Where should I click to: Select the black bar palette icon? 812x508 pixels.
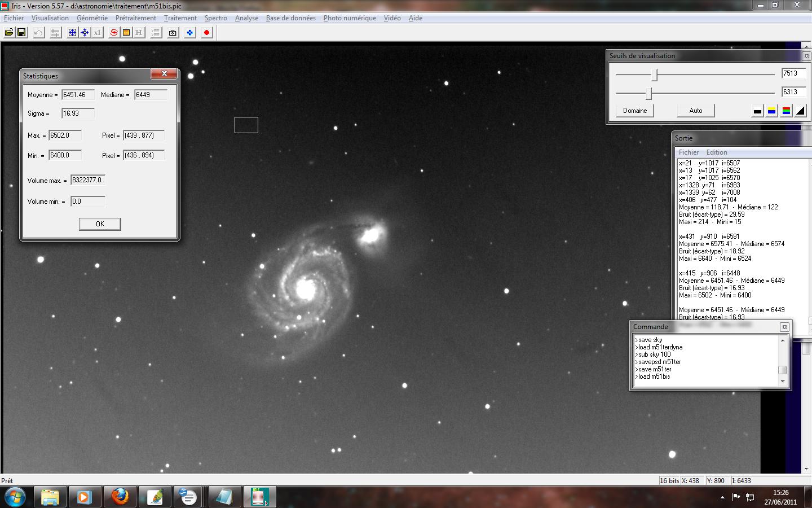click(757, 111)
